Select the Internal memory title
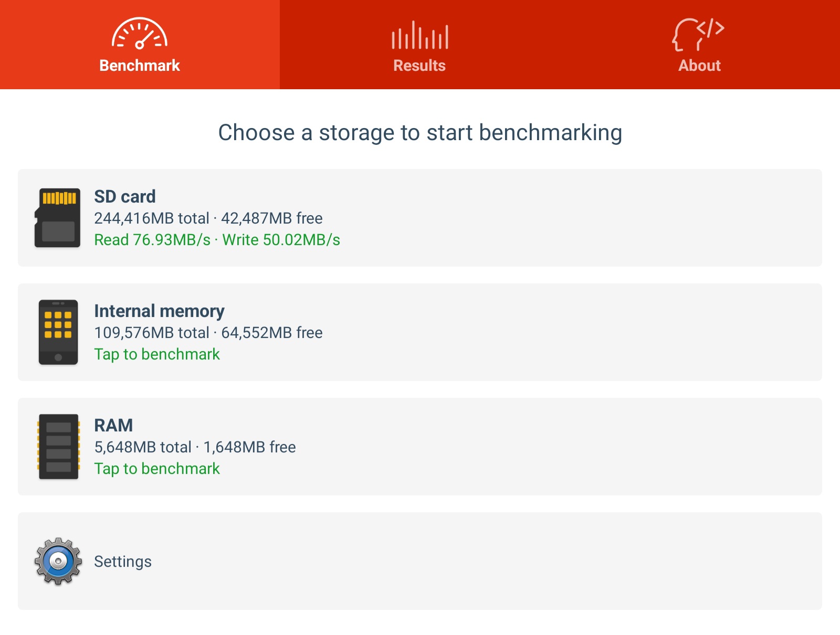The image size is (840, 635). point(159,311)
